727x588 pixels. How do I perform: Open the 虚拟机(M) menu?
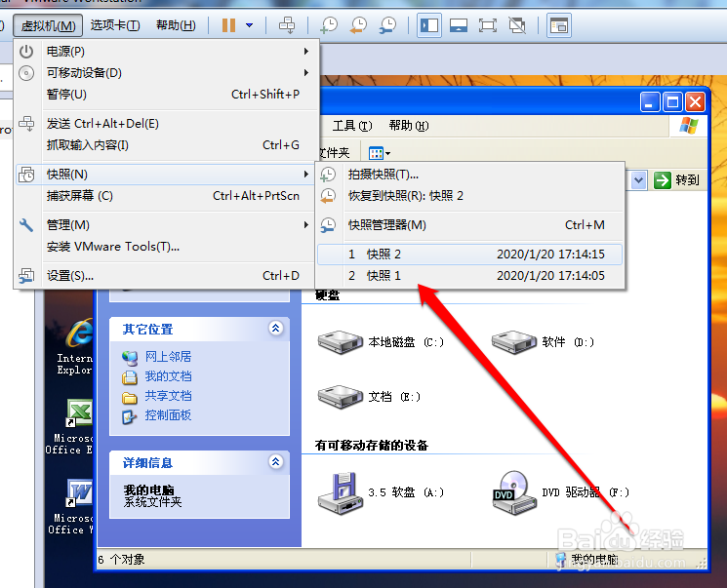click(48, 25)
